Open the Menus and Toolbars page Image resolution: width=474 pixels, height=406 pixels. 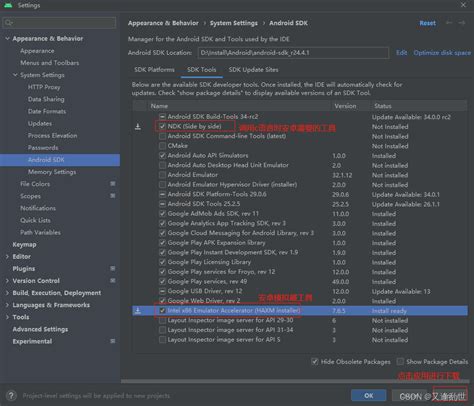(x=50, y=63)
